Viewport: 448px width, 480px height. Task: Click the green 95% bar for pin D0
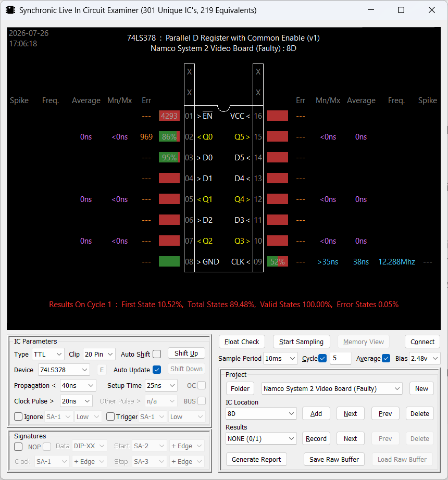click(169, 158)
